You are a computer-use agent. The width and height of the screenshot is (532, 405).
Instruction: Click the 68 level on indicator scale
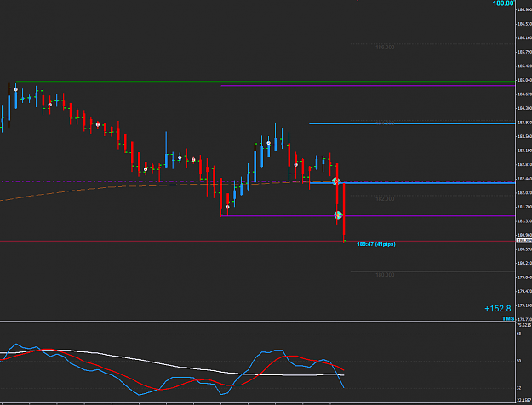pyautogui.click(x=518, y=334)
